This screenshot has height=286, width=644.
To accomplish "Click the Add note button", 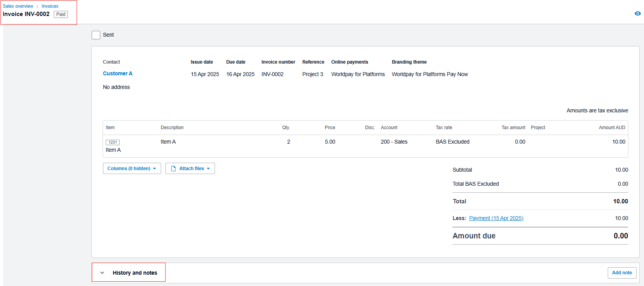I will tap(621, 273).
